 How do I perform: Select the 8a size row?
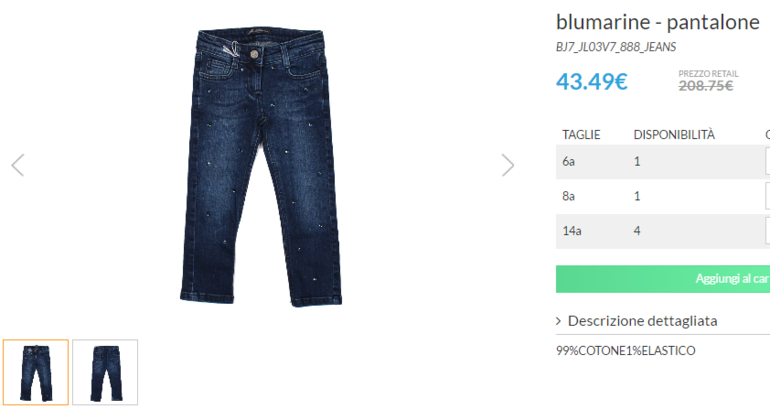663,196
